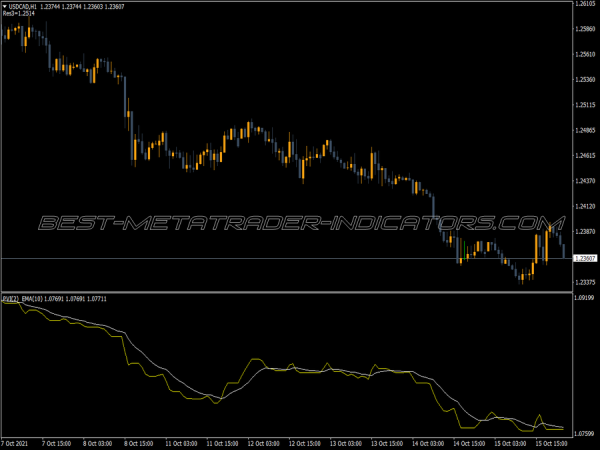Click indicator scale value 1.09199
Screen dimensions: 600x450
coord(584,298)
